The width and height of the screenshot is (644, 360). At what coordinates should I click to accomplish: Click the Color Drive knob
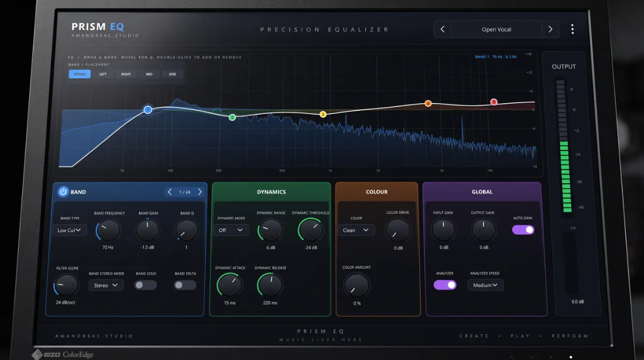pos(398,231)
